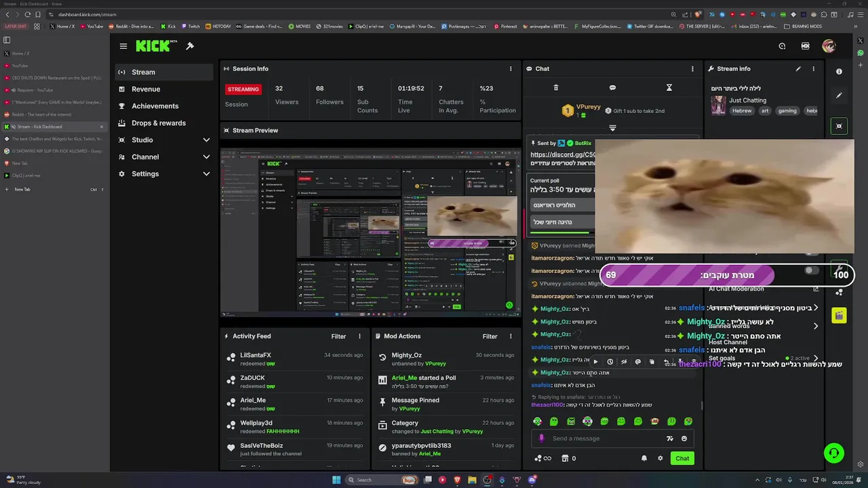Click the yellow clapperboard icon in right sidebar
The width and height of the screenshot is (868, 488).
tap(839, 315)
